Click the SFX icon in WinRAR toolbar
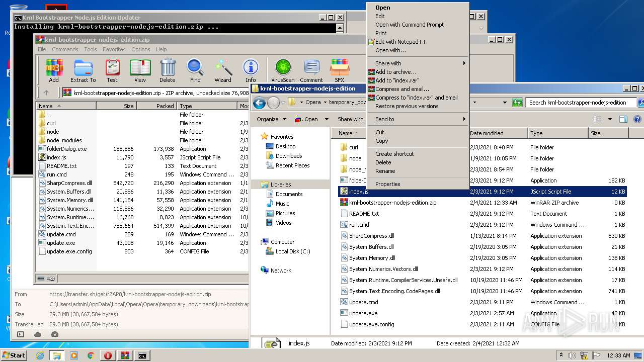 tap(340, 70)
